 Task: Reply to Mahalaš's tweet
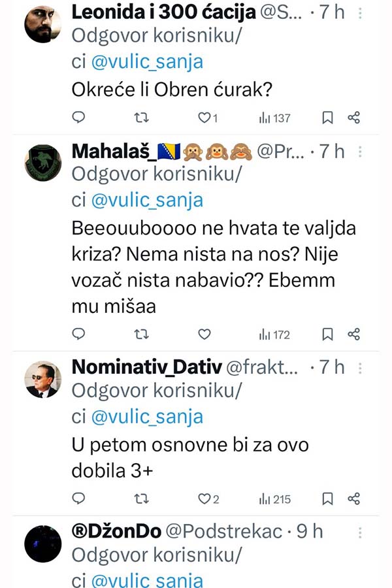(78, 335)
